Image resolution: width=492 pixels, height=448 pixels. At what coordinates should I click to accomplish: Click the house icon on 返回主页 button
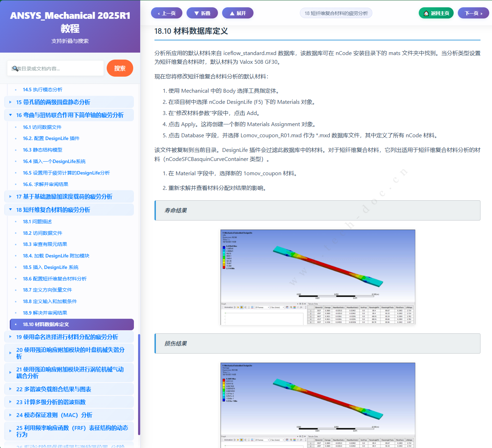[426, 13]
